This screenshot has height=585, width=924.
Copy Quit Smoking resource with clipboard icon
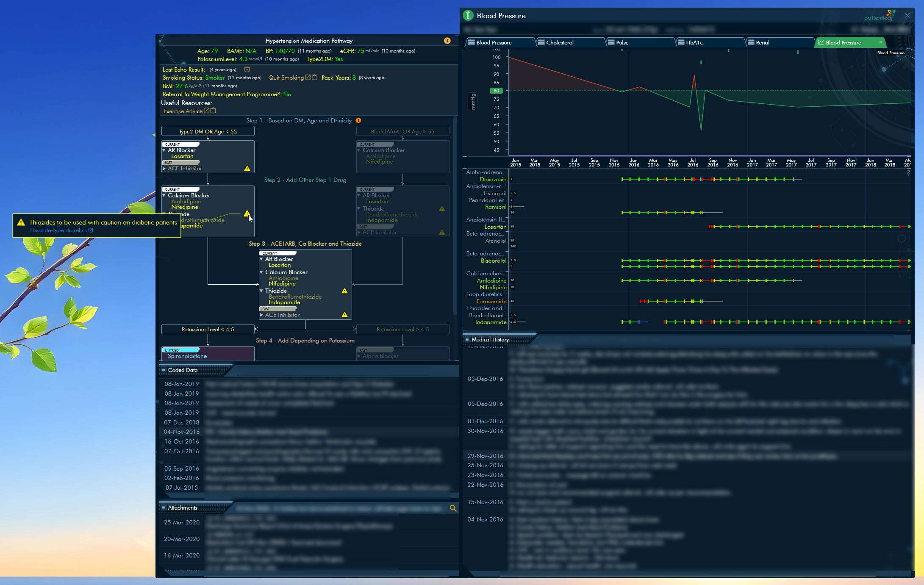(314, 78)
